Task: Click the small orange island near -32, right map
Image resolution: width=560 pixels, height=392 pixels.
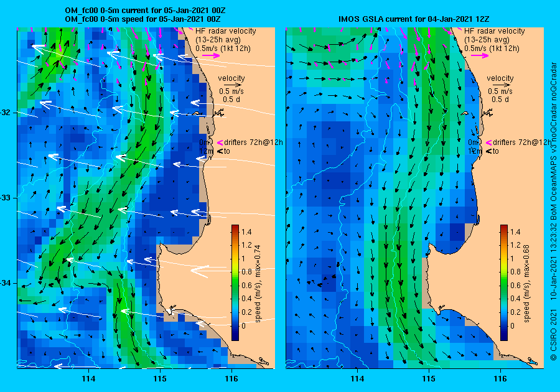Action: click(465, 113)
